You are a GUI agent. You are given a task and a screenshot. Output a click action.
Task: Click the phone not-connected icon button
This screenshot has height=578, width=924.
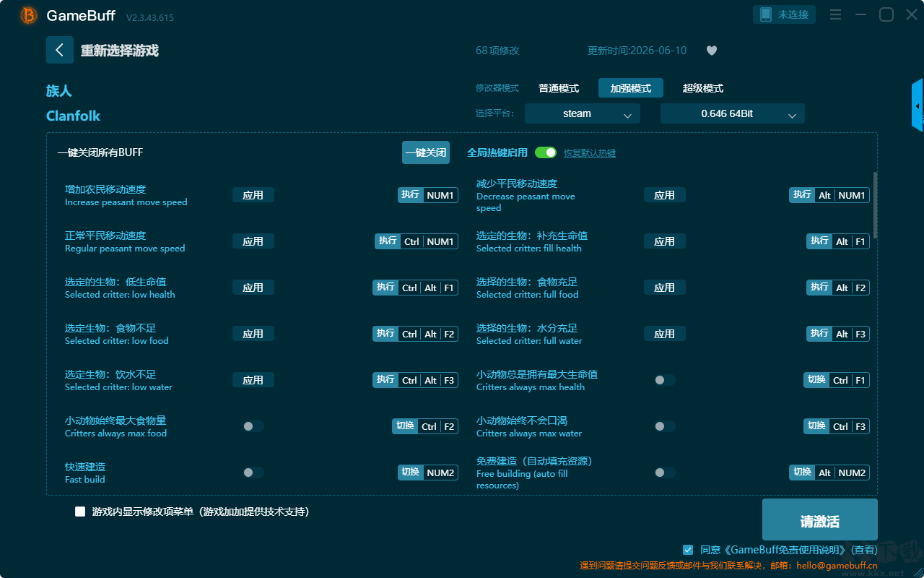tap(785, 14)
